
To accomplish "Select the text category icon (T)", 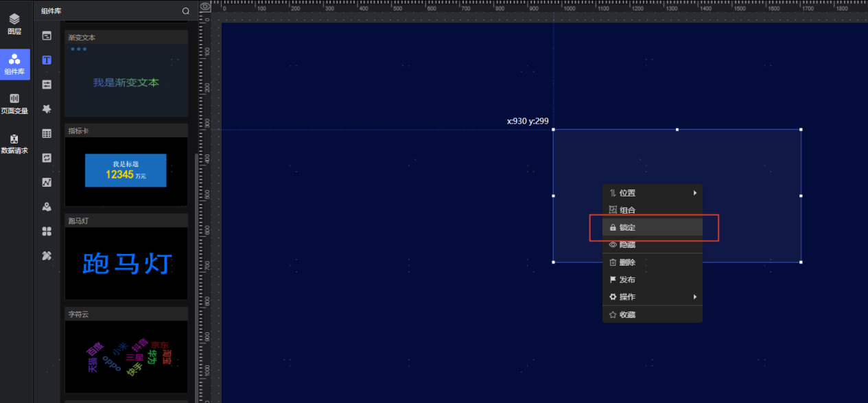I will click(47, 60).
